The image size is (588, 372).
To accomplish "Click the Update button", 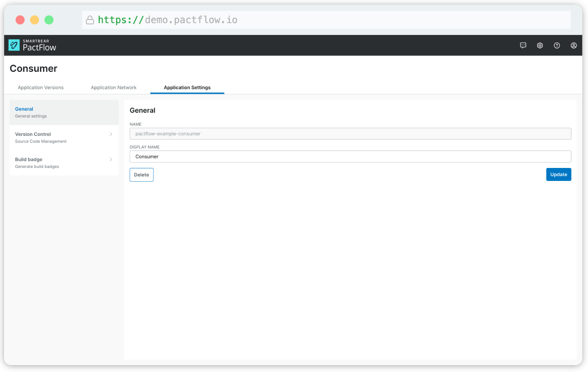I will tap(559, 174).
